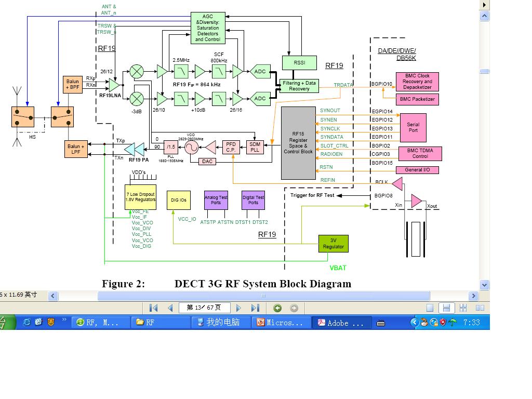Click the VBAT label
This screenshot has width=532, height=399.
338,268
